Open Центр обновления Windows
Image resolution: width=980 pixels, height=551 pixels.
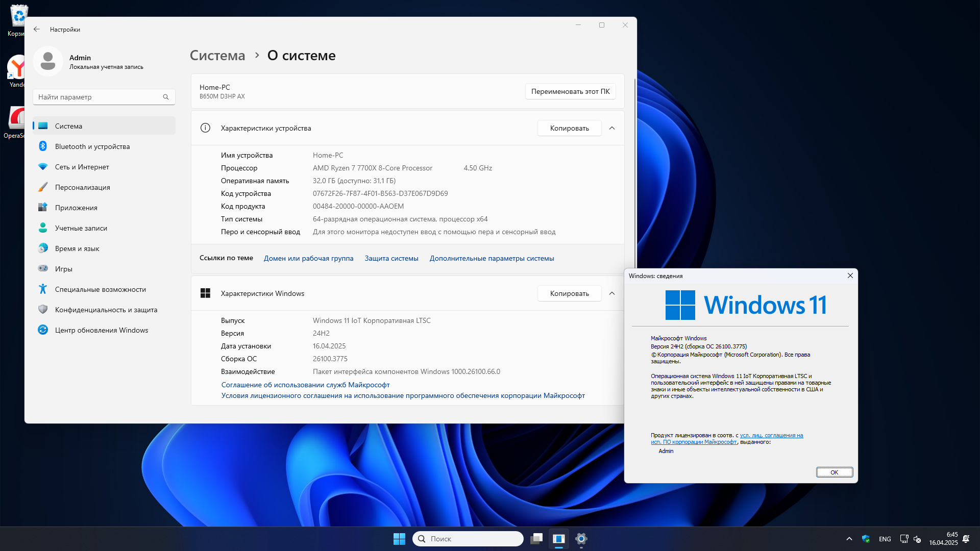coord(101,330)
